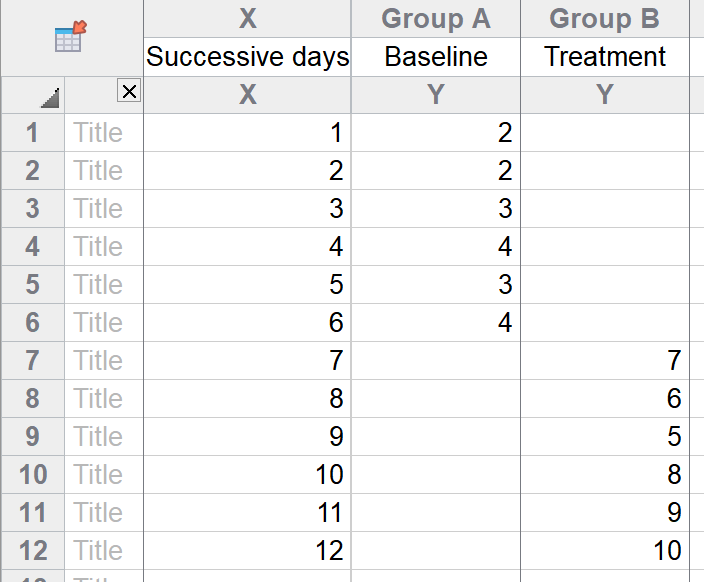The height and width of the screenshot is (582, 704).
Task: Click the empty Treatment cell in row 2
Action: [605, 171]
